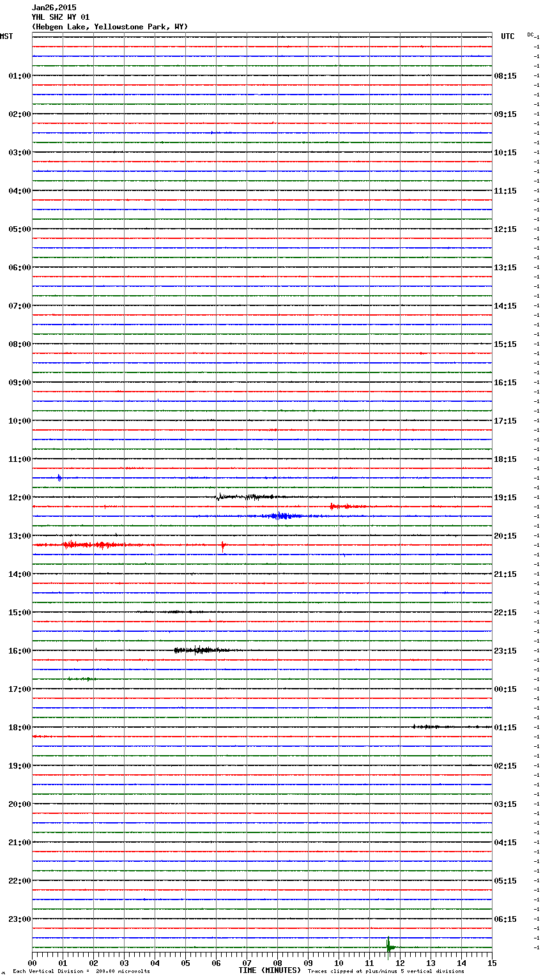Click the 01:15 UTC row label
Viewport: 543px width, 980px height.
pos(505,728)
